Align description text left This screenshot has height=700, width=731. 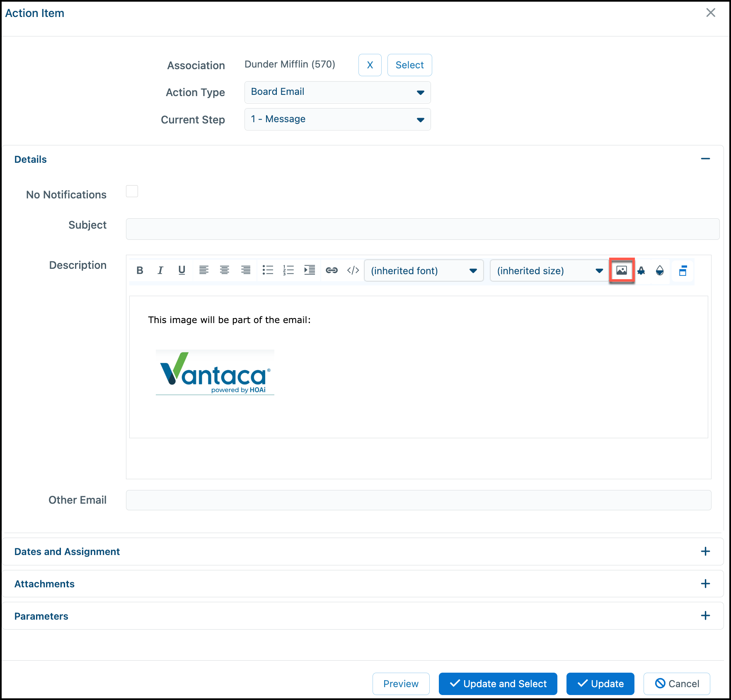coord(203,270)
